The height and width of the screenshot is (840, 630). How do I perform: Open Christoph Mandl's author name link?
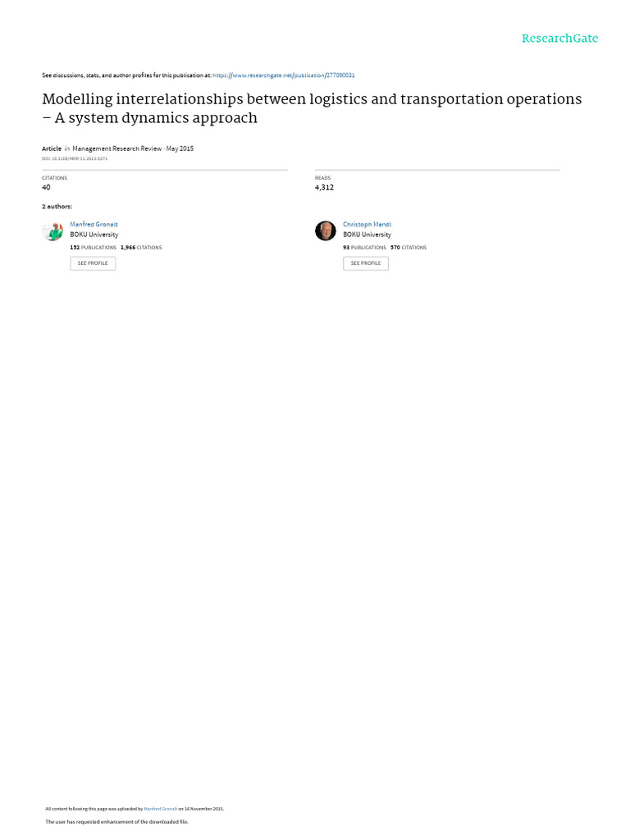coord(367,225)
